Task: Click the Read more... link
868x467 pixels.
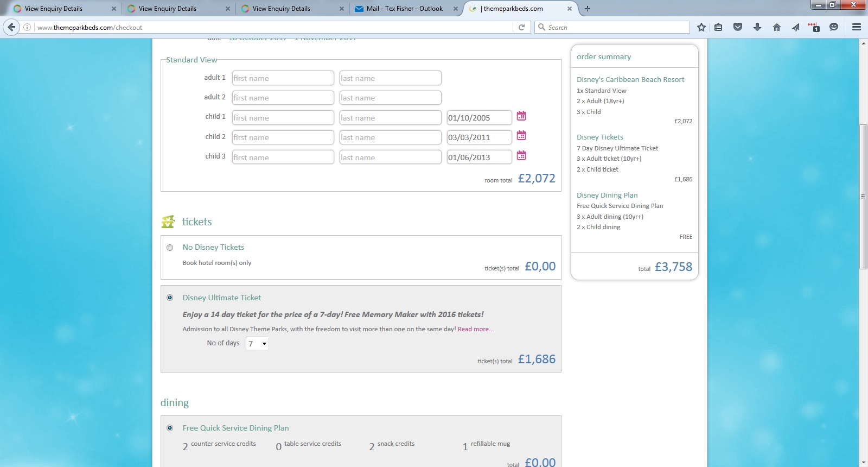Action: (x=476, y=329)
